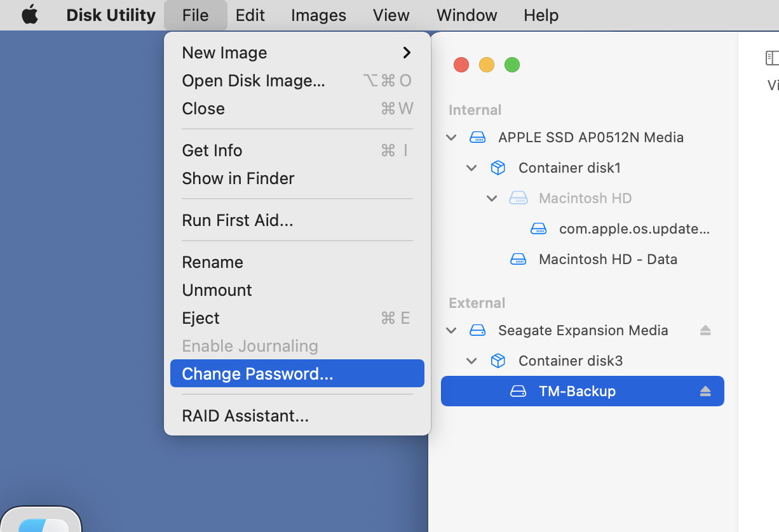
Task: Click the APPLE SSD drive icon
Action: (x=477, y=137)
